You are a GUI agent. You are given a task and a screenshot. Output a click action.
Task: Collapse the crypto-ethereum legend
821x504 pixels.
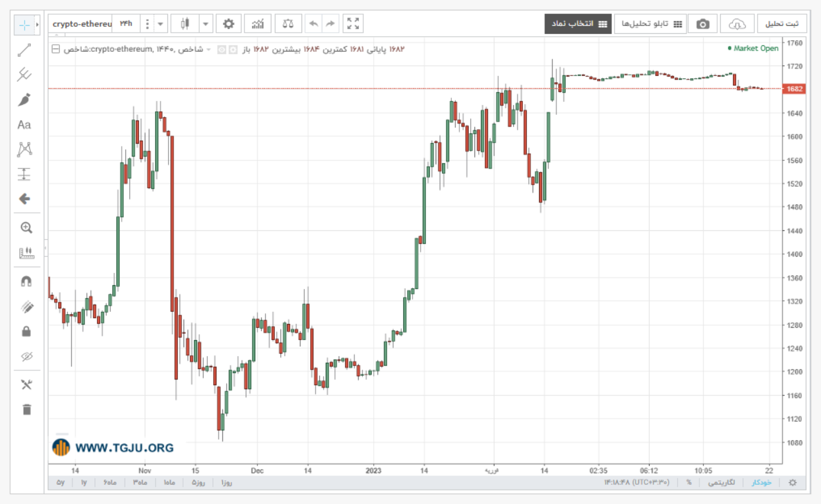56,49
